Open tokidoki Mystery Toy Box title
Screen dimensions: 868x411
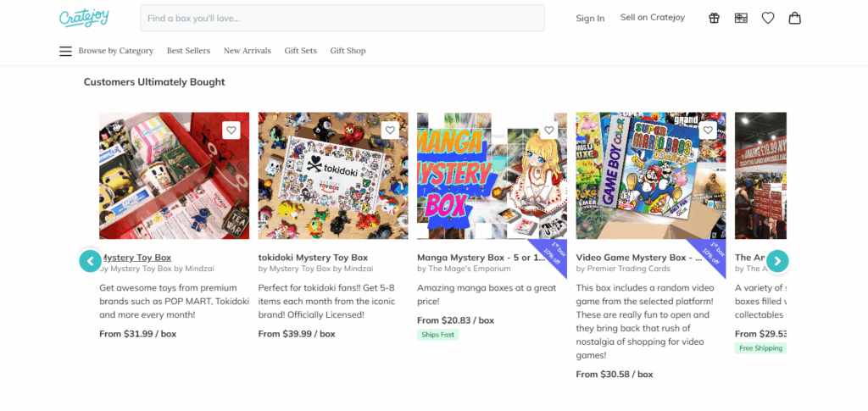click(x=314, y=258)
